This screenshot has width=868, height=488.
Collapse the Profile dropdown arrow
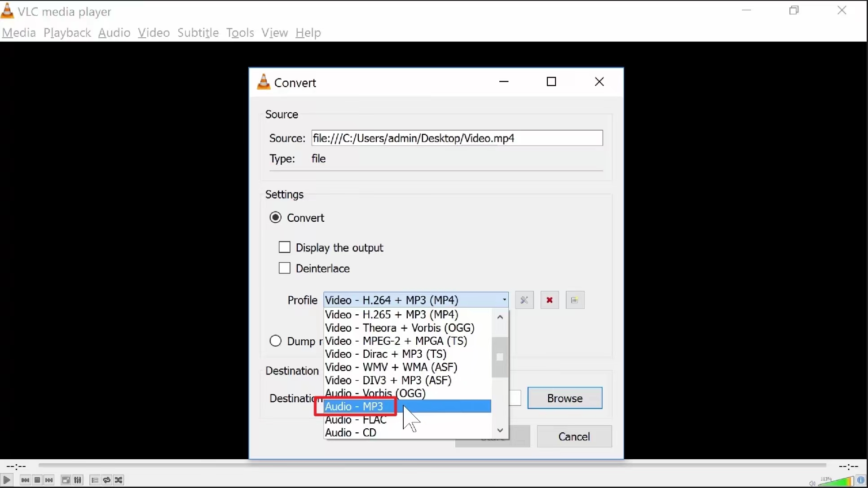click(504, 300)
